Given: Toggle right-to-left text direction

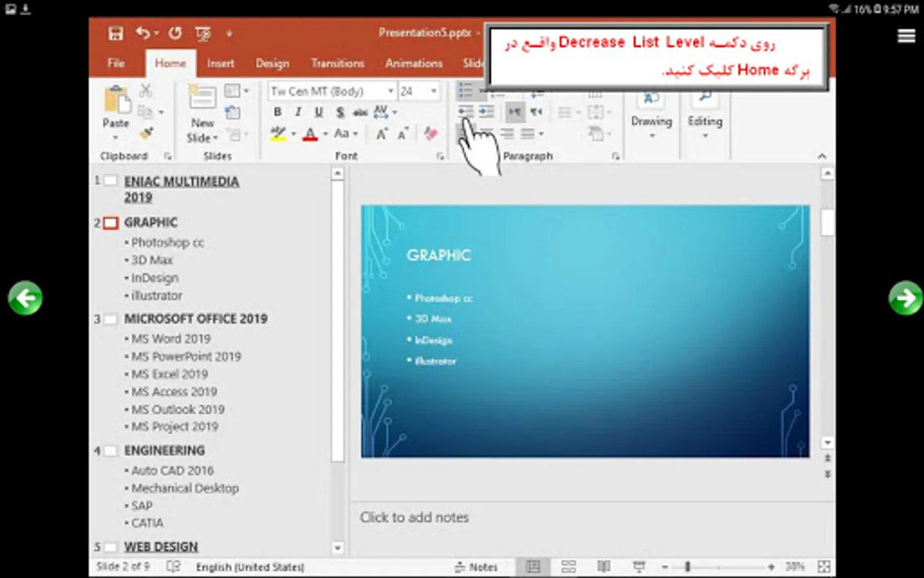Looking at the screenshot, I should click(x=536, y=112).
